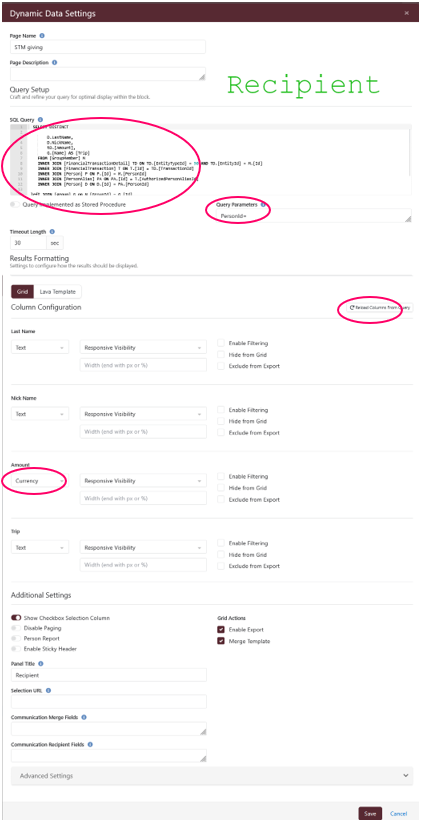Viewport: 423px width, 820px height.
Task: Toggle Show Checkbox Selection Column switch
Action: tap(16, 618)
